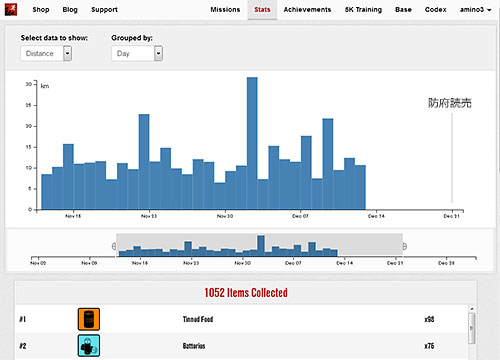Click the Dec 14 label on main chart axis
This screenshot has width=500, height=360.
376,216
